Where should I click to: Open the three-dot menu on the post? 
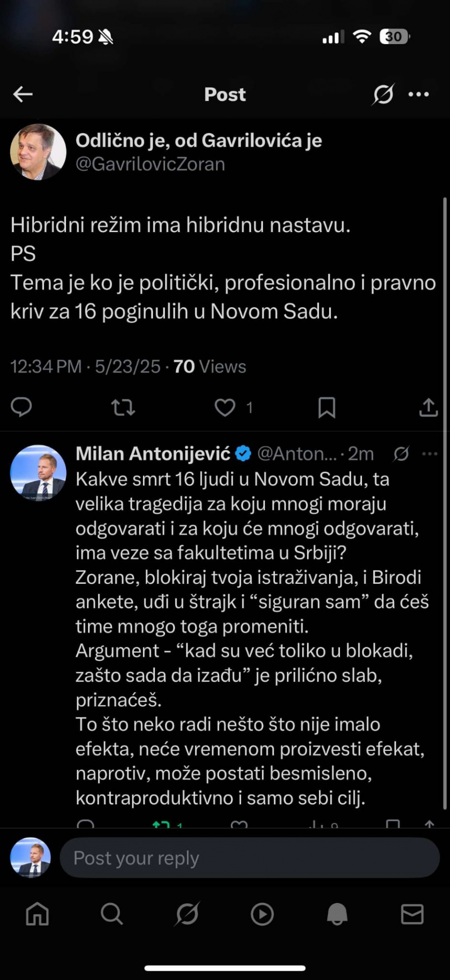[418, 94]
